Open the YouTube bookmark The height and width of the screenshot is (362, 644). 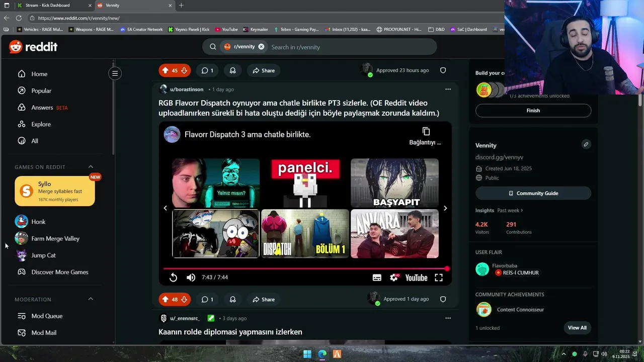(x=226, y=30)
